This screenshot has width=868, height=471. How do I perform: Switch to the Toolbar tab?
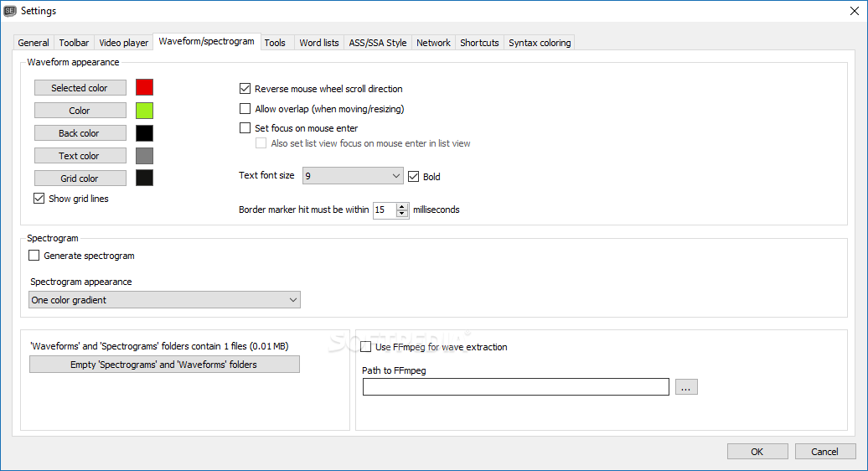tap(74, 43)
